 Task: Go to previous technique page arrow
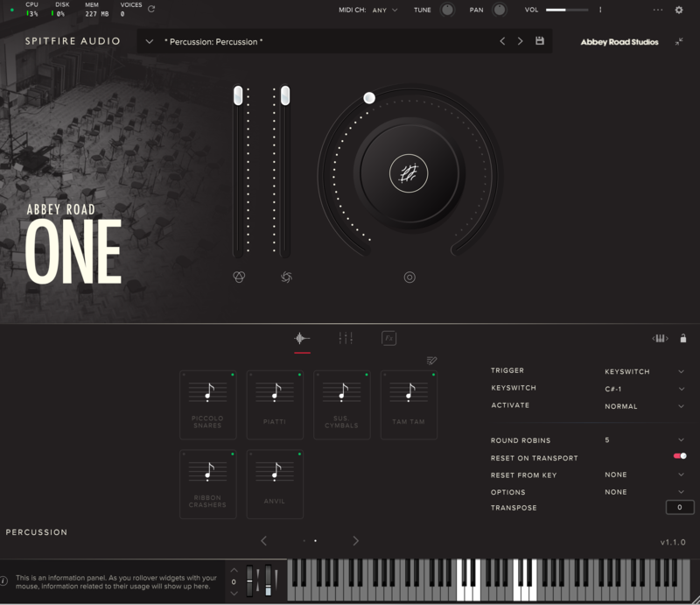point(264,541)
